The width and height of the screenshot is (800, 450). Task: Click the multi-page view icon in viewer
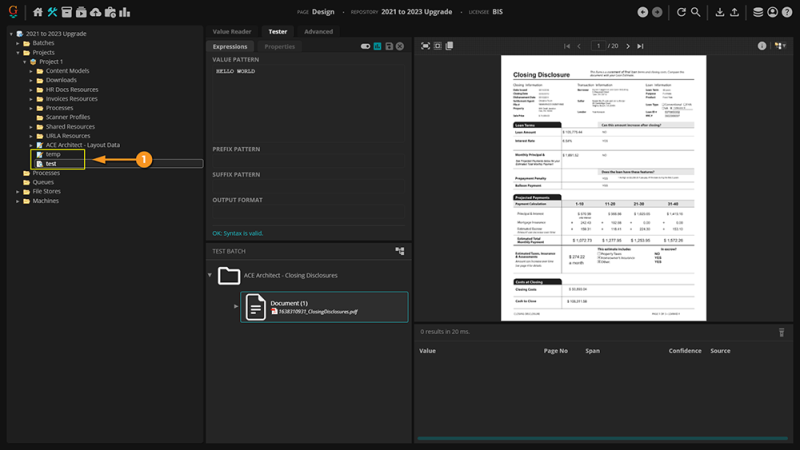tap(449, 46)
